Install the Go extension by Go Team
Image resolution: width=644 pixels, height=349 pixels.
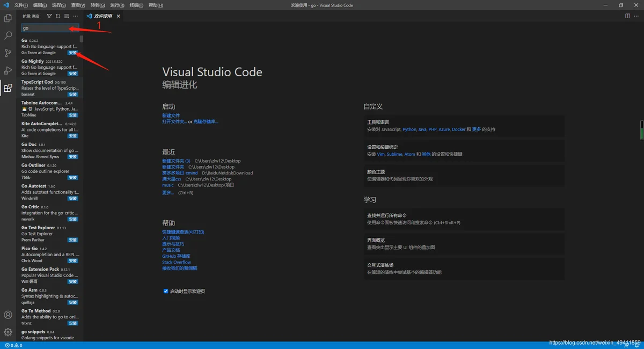tap(73, 53)
